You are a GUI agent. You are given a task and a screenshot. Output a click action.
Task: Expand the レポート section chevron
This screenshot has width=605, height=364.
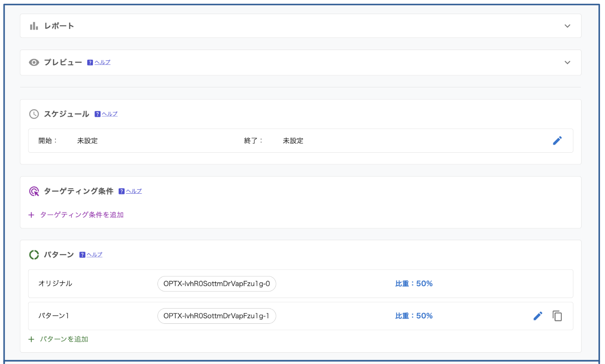coord(567,26)
